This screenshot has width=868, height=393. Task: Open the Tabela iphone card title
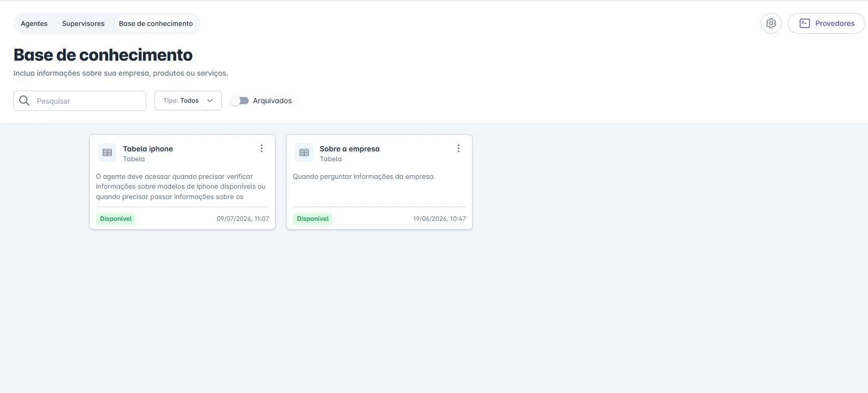[148, 149]
